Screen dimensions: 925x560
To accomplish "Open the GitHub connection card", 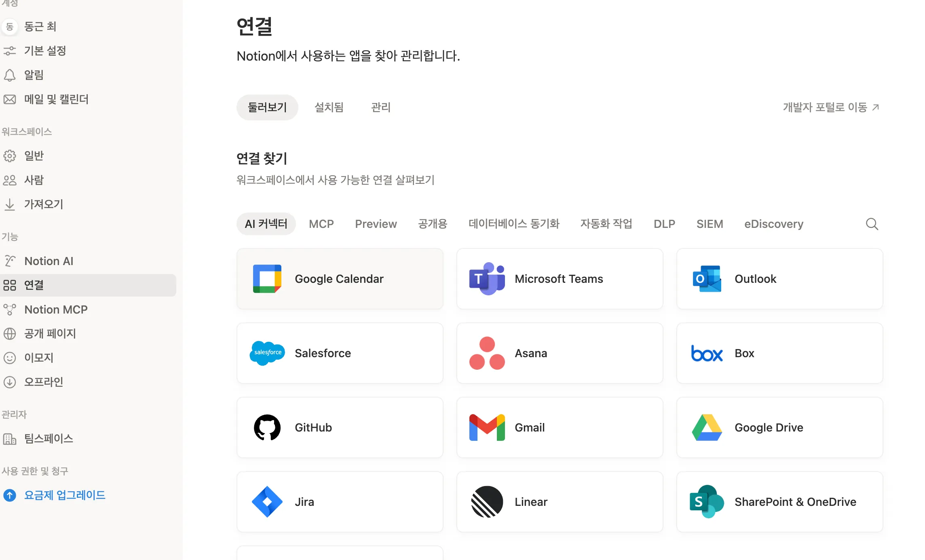I will [340, 427].
